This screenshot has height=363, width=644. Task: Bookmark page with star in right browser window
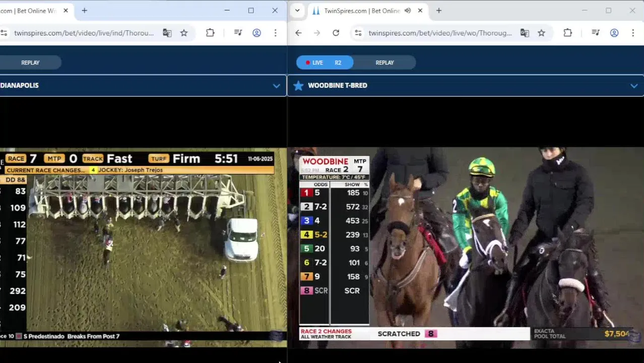(x=541, y=33)
